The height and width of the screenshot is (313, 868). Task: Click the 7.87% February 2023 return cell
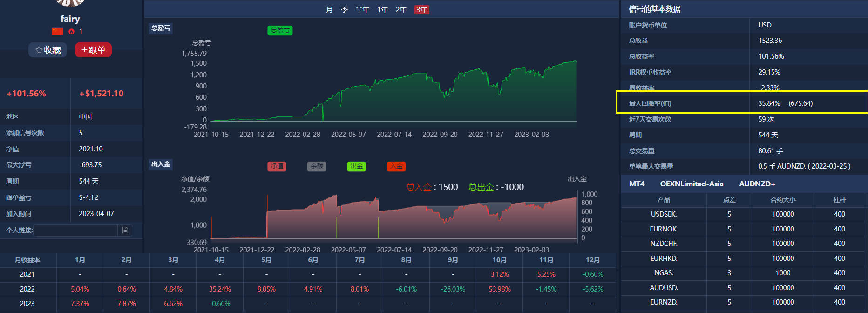point(127,304)
